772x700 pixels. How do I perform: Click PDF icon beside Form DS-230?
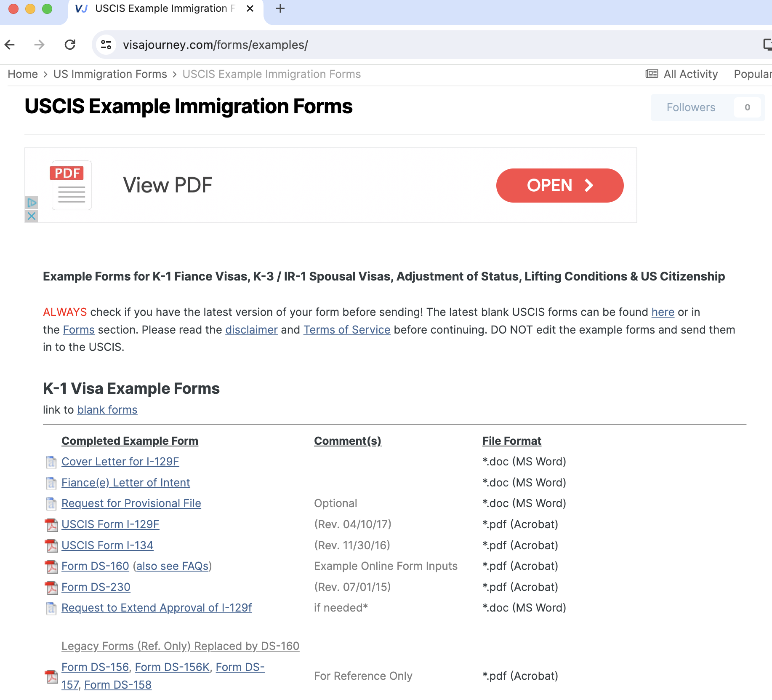pyautogui.click(x=51, y=588)
